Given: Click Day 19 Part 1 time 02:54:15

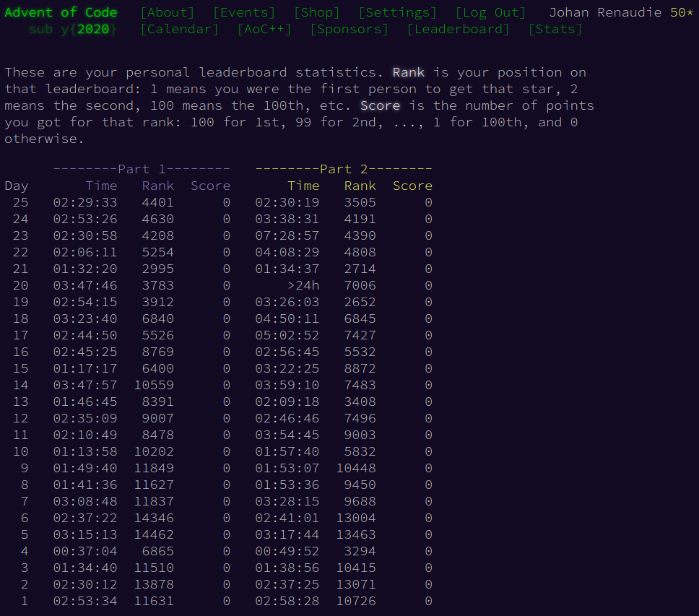Looking at the screenshot, I should click(x=85, y=302).
